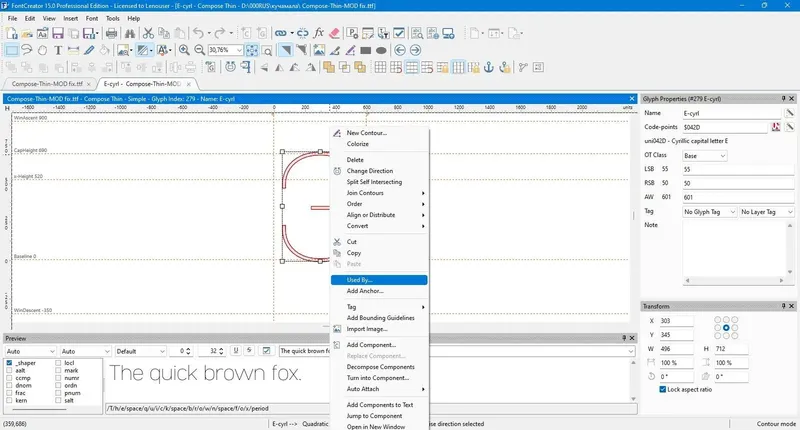
Task: Click the dark ellipse shape tool
Action: (x=381, y=50)
